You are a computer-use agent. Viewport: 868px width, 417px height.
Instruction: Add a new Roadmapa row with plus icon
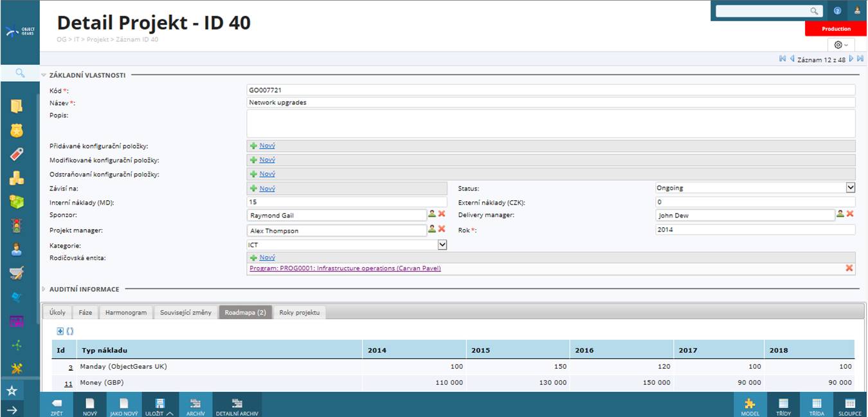[x=60, y=331]
